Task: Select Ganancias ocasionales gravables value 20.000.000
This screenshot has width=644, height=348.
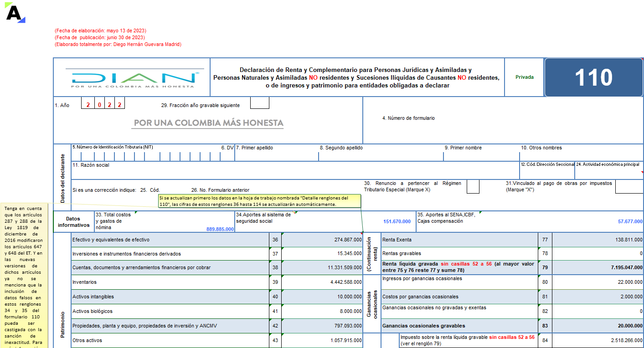Action: pos(598,326)
